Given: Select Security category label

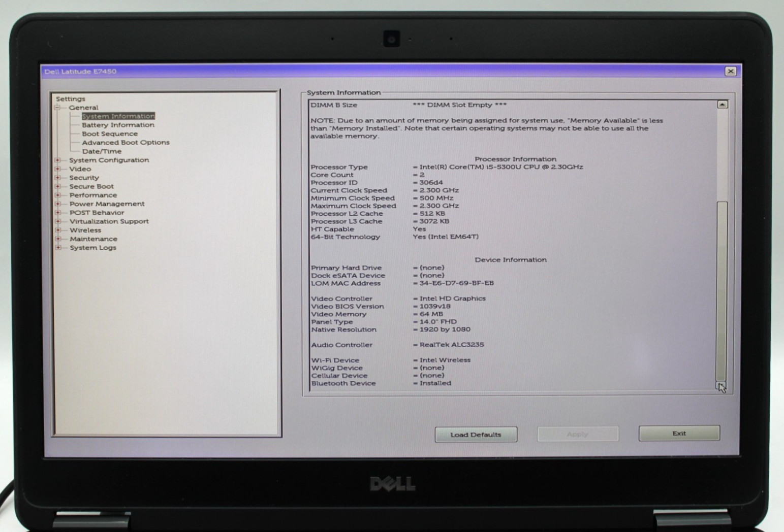Looking at the screenshot, I should pyautogui.click(x=84, y=178).
